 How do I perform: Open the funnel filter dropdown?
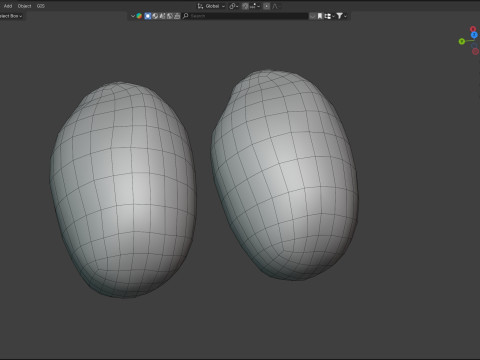341,16
